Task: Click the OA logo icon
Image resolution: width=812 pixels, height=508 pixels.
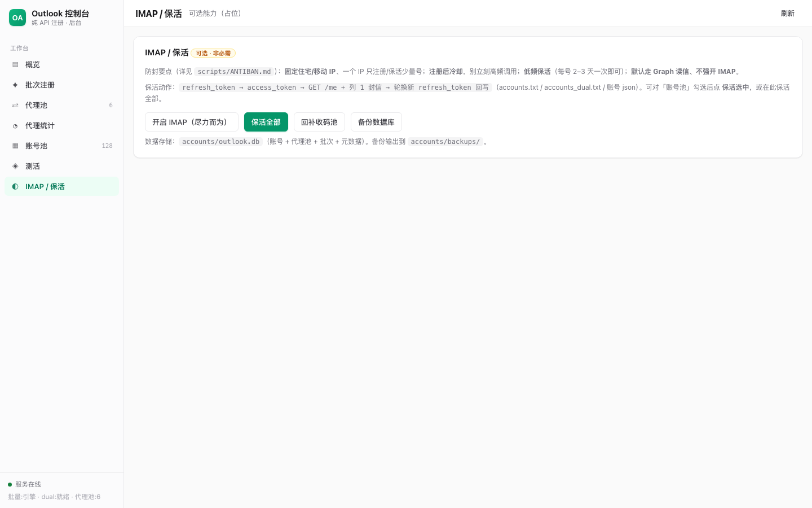Action: (17, 17)
